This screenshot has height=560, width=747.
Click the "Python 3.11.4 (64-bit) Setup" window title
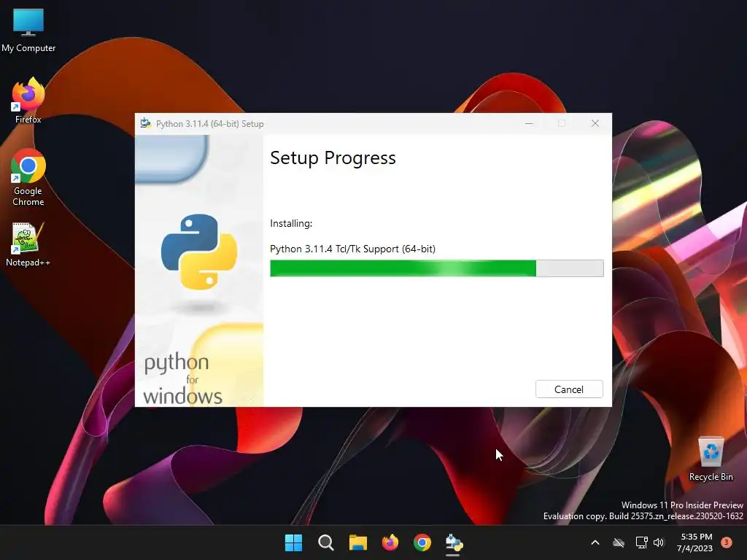[209, 124]
